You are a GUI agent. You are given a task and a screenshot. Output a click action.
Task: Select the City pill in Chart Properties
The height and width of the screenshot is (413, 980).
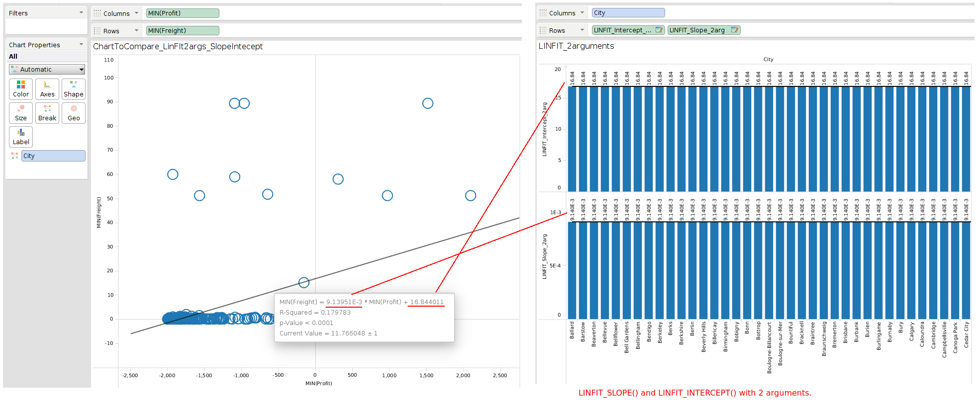coord(53,156)
